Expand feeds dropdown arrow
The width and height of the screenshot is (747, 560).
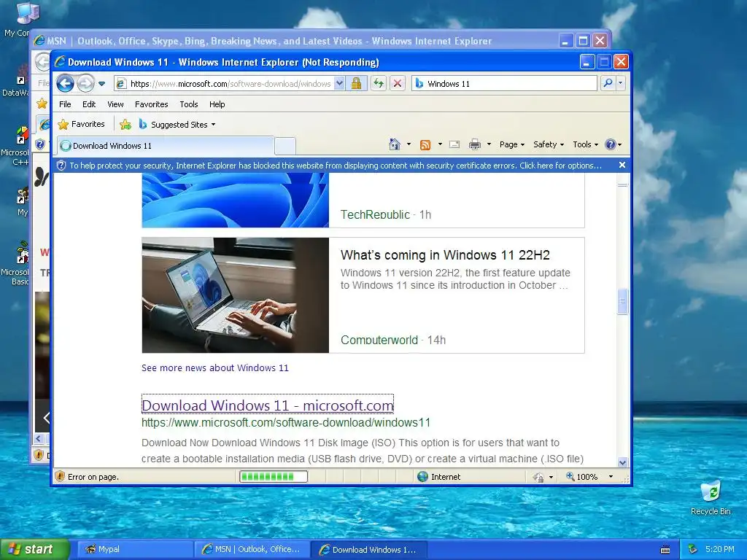click(x=440, y=144)
